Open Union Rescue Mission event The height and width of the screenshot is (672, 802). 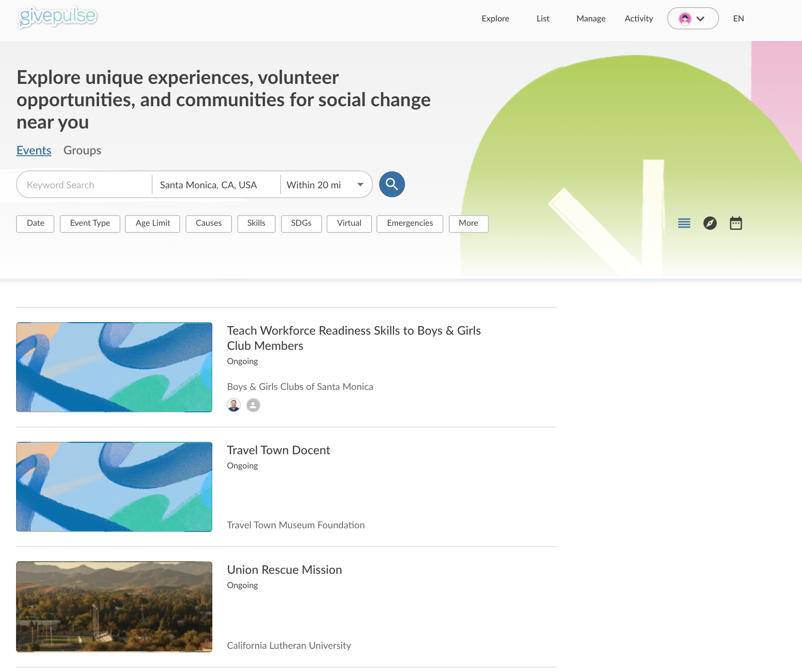click(x=284, y=570)
